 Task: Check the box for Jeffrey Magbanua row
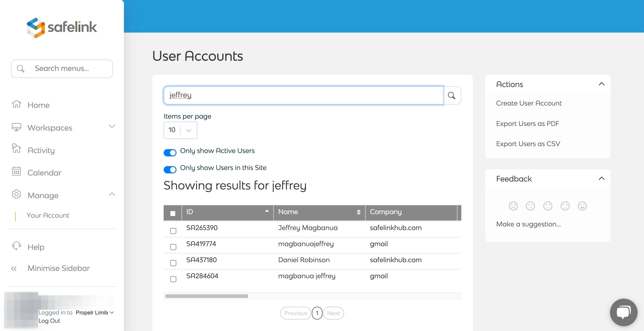click(173, 231)
